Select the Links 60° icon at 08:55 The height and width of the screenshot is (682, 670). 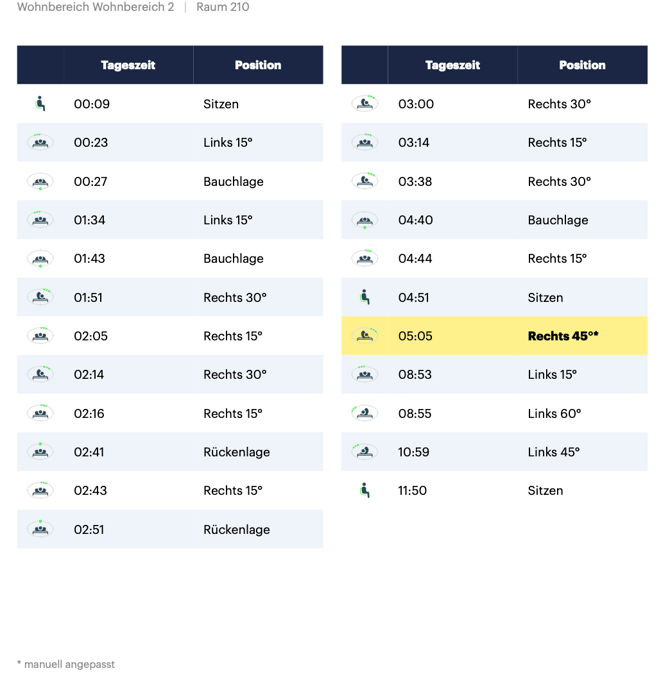point(365,413)
